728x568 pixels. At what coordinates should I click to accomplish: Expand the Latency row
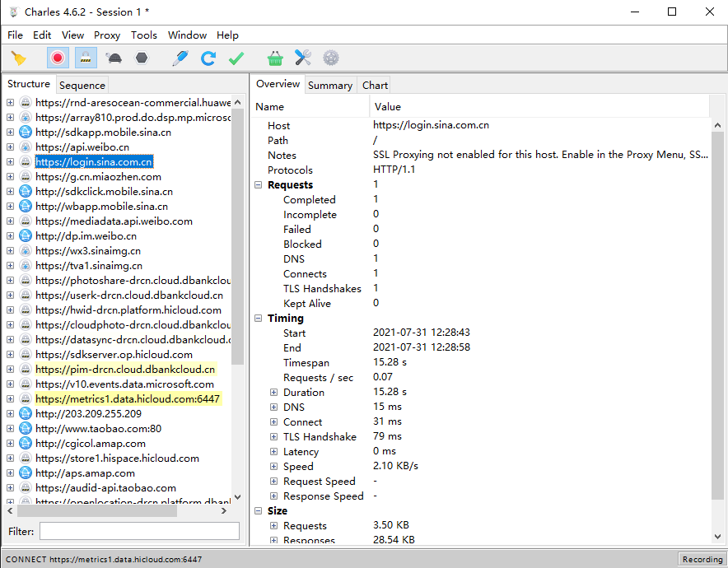(274, 452)
